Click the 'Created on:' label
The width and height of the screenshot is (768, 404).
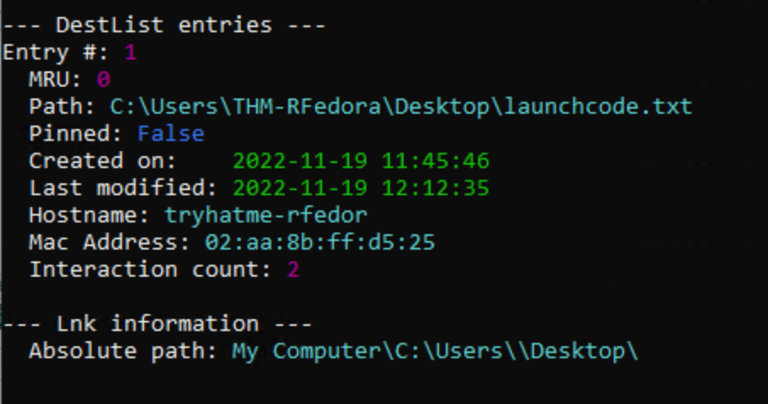click(103, 161)
